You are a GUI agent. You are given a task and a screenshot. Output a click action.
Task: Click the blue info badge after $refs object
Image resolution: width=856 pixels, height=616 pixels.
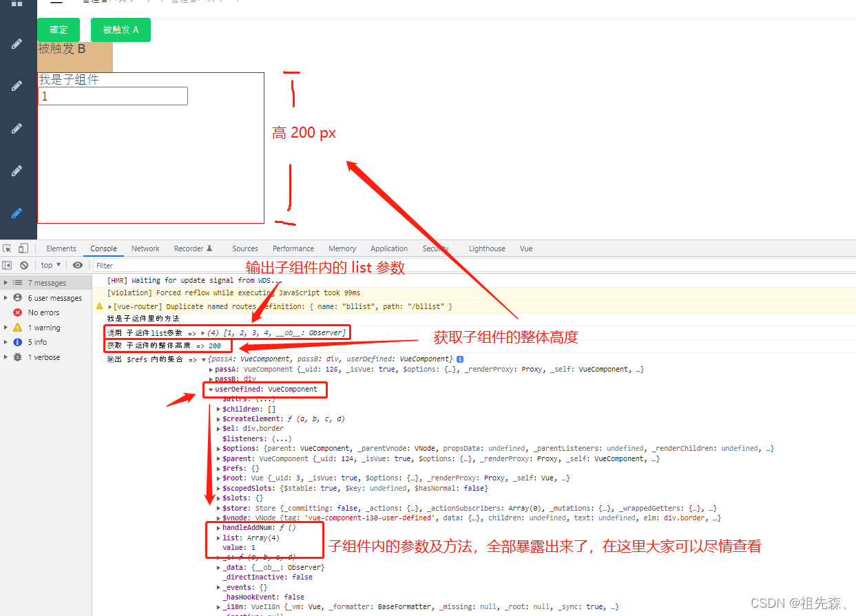(x=460, y=359)
